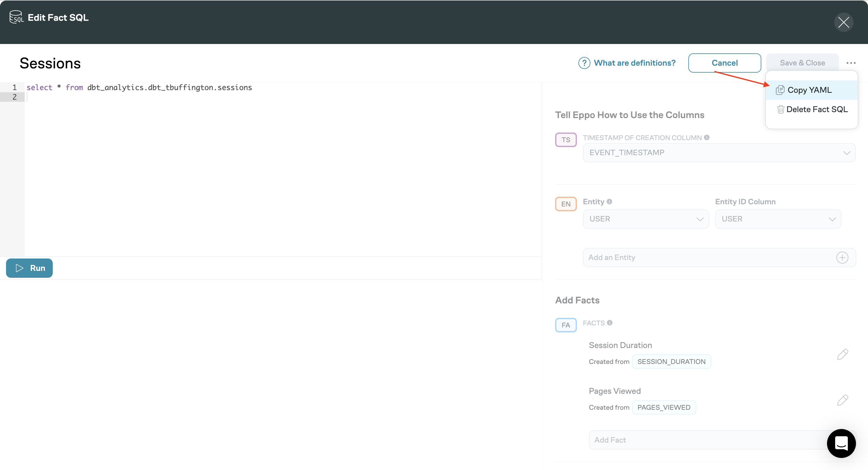The image size is (868, 470).
Task: Click the SESSION_DURATION column tag
Action: coord(671,362)
